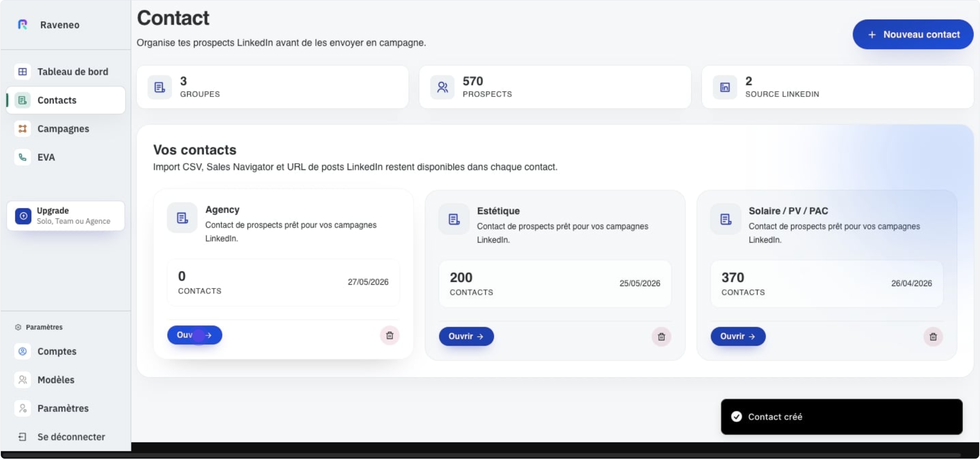Click the 200 contacts count
Image resolution: width=980 pixels, height=459 pixels.
click(461, 278)
